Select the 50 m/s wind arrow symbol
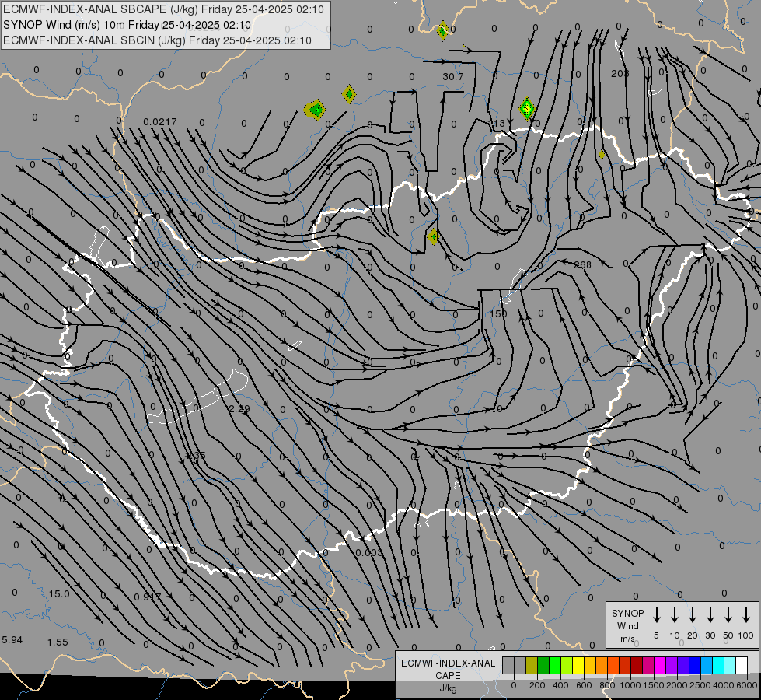Image resolution: width=761 pixels, height=700 pixels. coord(728,615)
